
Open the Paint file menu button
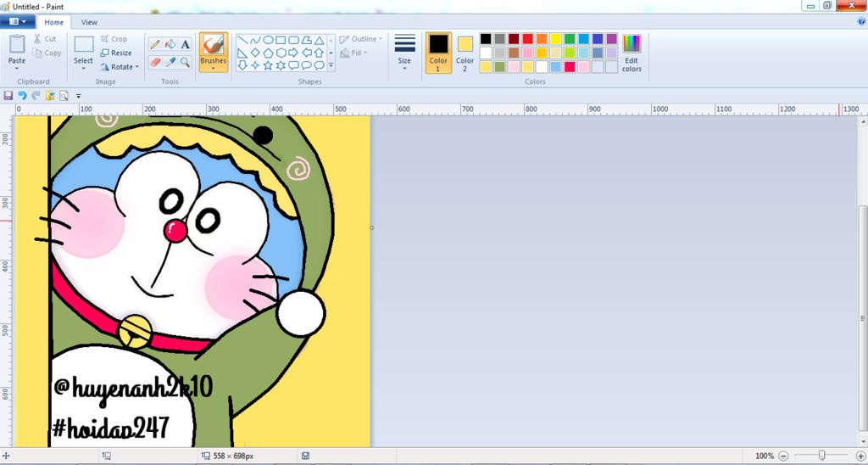point(18,21)
